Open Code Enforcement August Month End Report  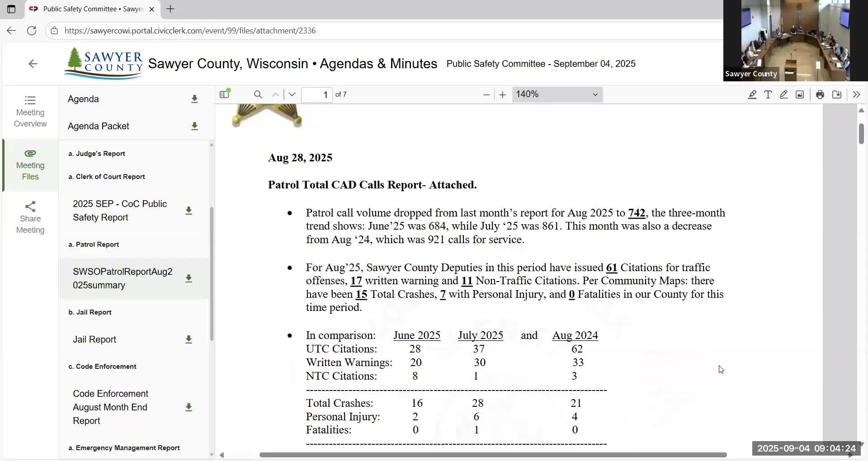pos(111,407)
